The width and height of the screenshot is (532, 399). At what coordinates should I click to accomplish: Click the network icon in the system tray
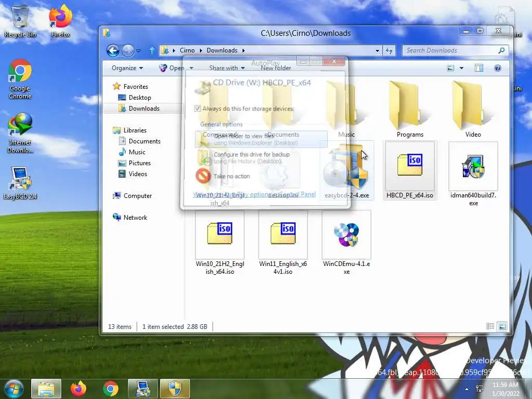[480, 389]
